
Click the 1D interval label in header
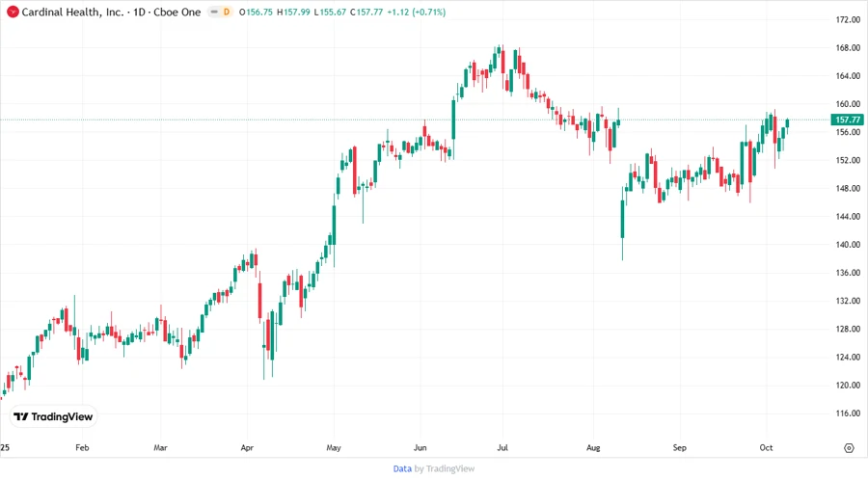coord(139,12)
